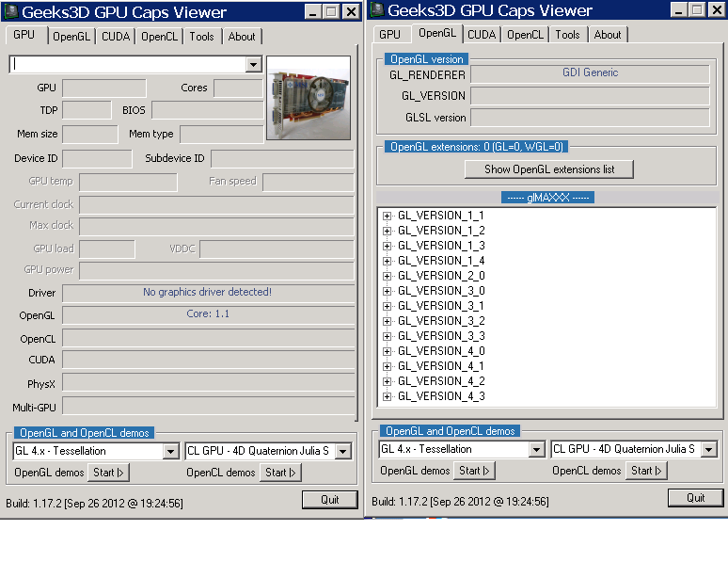Select the OpenGL tab in the right window

point(436,33)
